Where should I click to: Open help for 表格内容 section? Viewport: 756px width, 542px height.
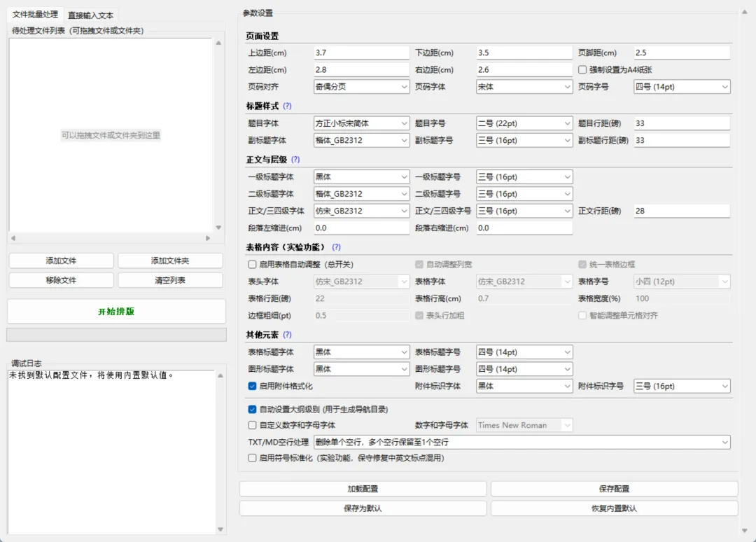pyautogui.click(x=336, y=247)
